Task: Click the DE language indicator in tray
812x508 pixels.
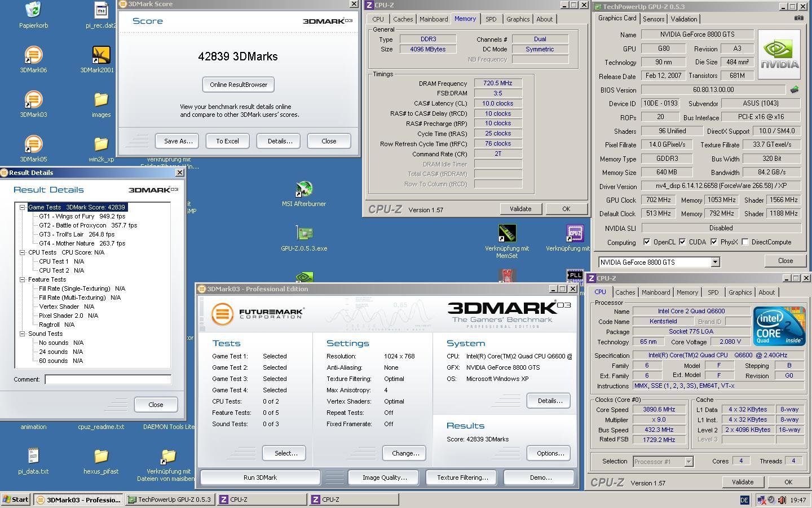Action: (744, 500)
